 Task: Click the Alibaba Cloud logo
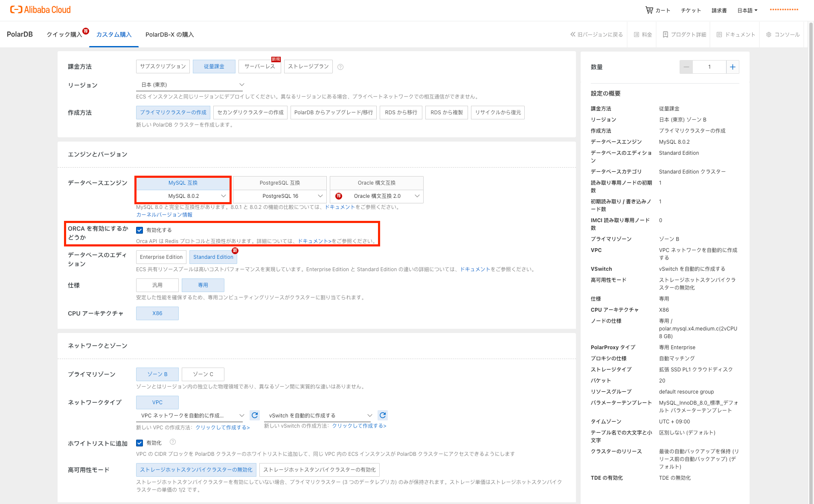point(41,10)
